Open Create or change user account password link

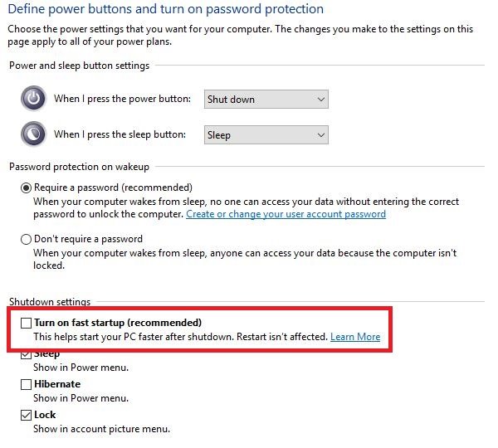(x=286, y=214)
